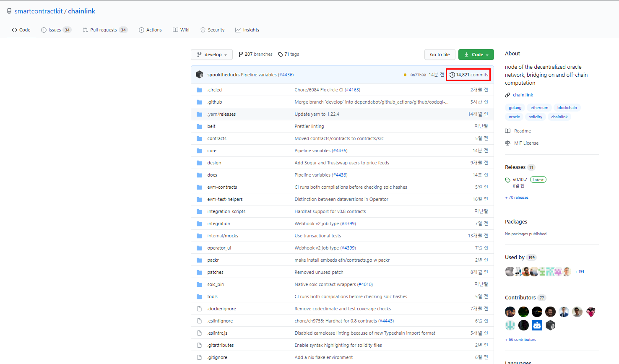Open the docs folder icon
This screenshot has height=364, width=619.
200,175
